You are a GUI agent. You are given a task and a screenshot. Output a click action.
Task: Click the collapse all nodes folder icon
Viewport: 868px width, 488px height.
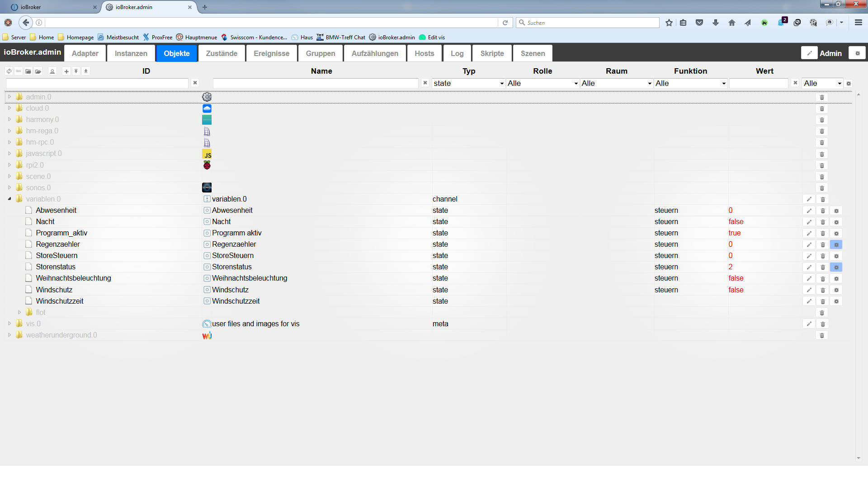28,71
